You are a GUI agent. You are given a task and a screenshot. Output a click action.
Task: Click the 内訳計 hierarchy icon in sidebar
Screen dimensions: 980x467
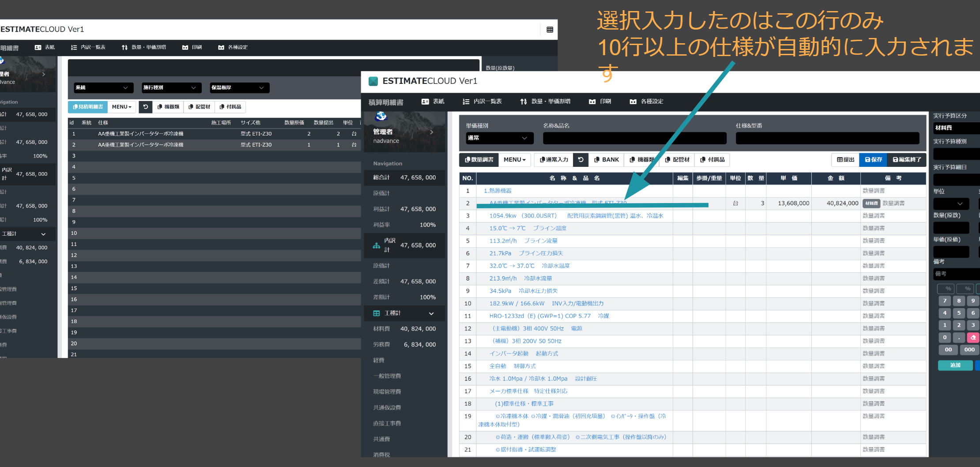tap(377, 245)
